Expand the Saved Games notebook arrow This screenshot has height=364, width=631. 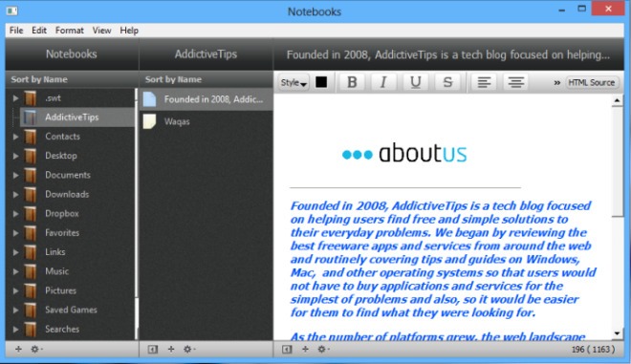(15, 310)
